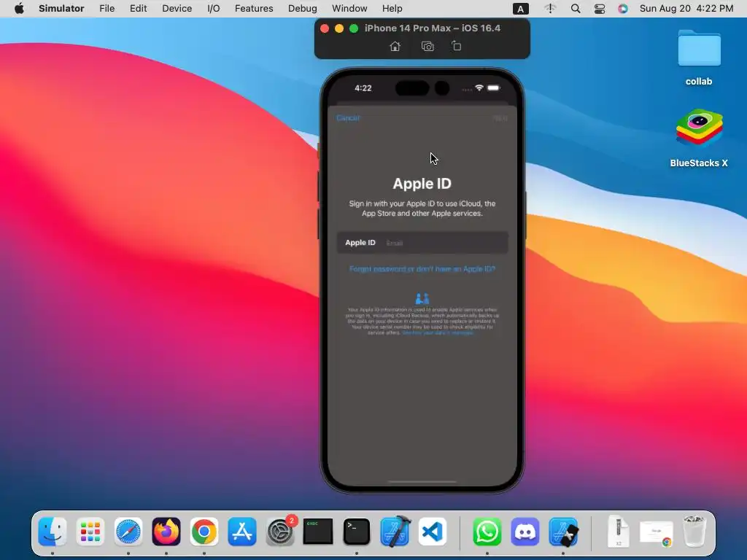Click the simulator window title text
Viewport: 747px width, 560px height.
[x=433, y=28]
